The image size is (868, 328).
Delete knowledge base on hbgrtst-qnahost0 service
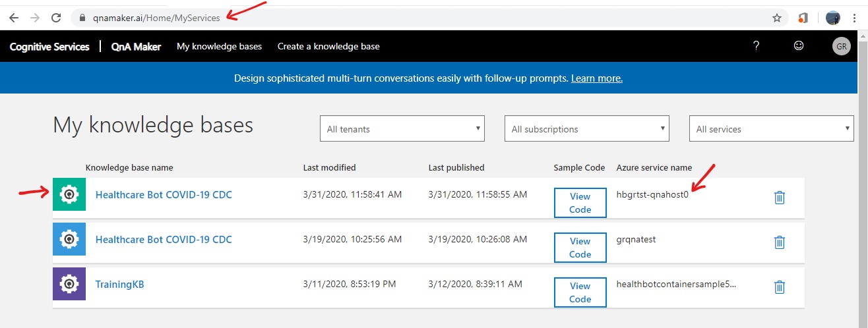click(x=779, y=197)
